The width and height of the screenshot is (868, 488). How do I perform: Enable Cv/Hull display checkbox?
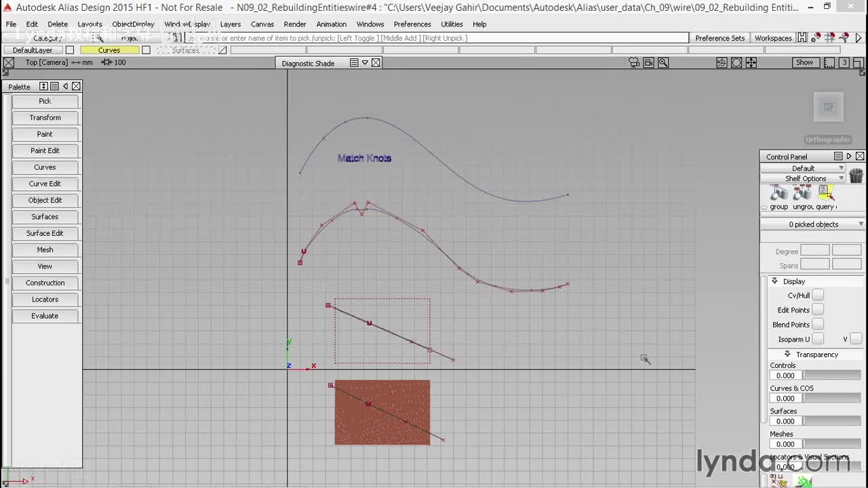[818, 295]
